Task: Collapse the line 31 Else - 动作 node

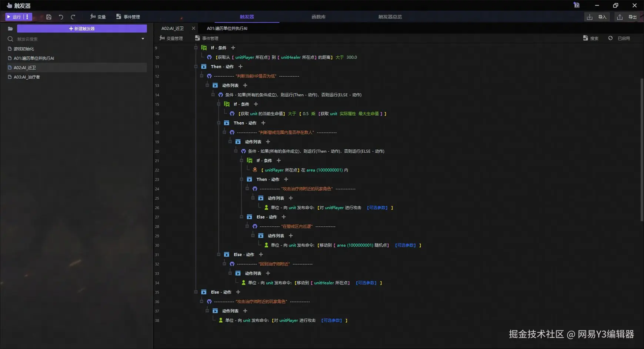Action: point(219,255)
